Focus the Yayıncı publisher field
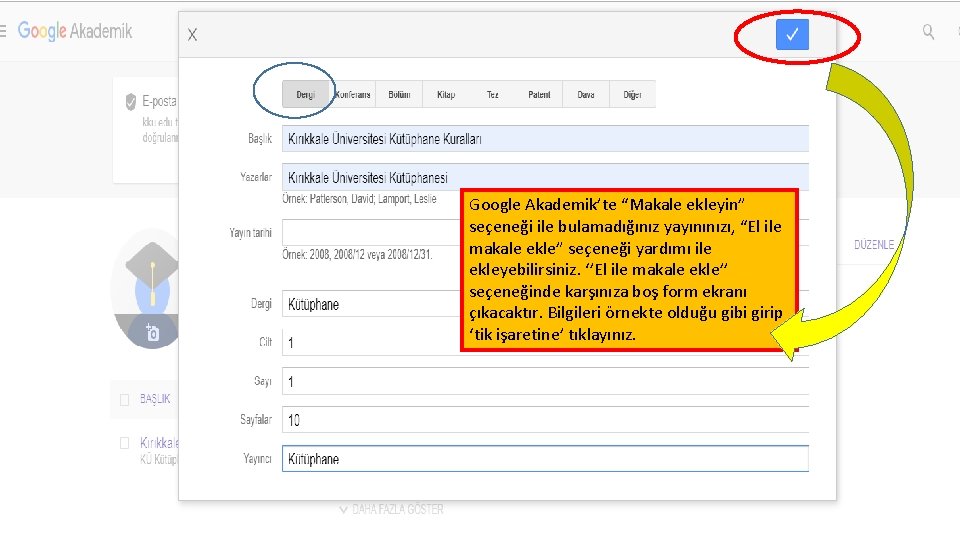 coord(545,459)
